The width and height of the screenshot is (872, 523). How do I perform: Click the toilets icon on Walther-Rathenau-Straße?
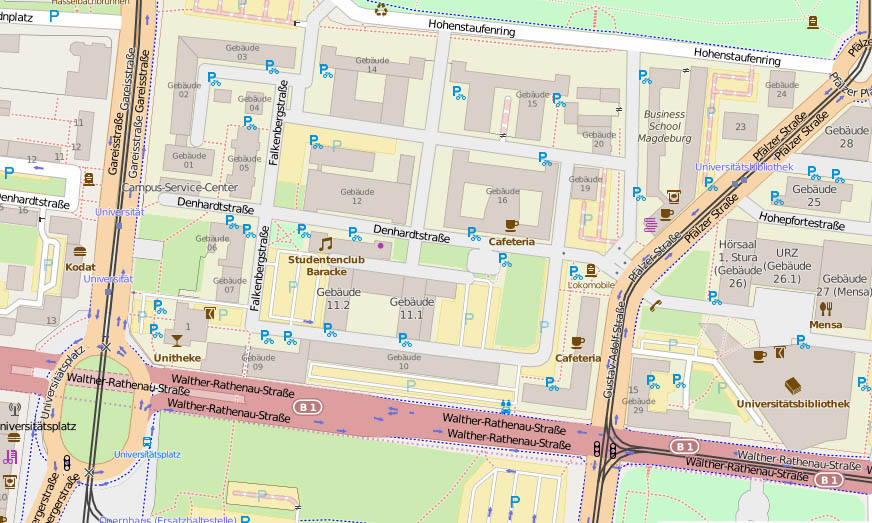coord(506,407)
